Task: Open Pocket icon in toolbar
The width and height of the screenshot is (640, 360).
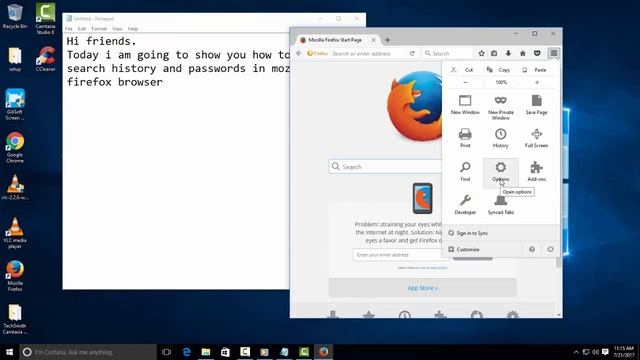Action: (537, 53)
